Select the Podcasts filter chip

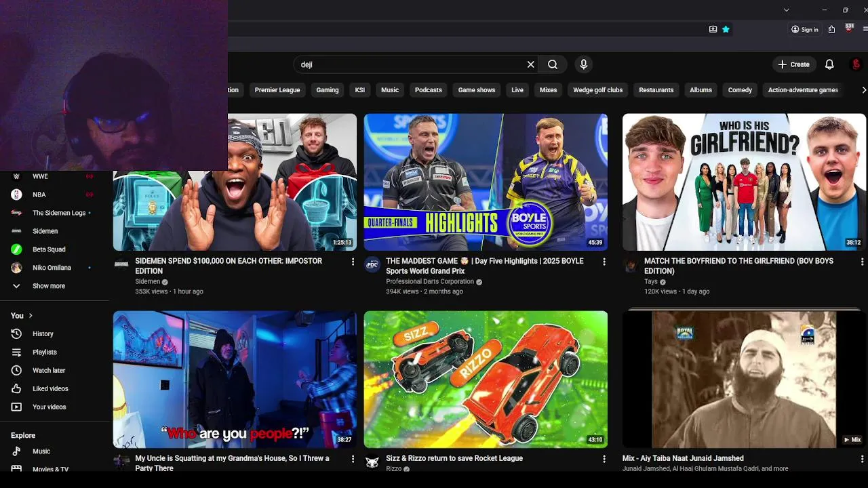pyautogui.click(x=429, y=89)
